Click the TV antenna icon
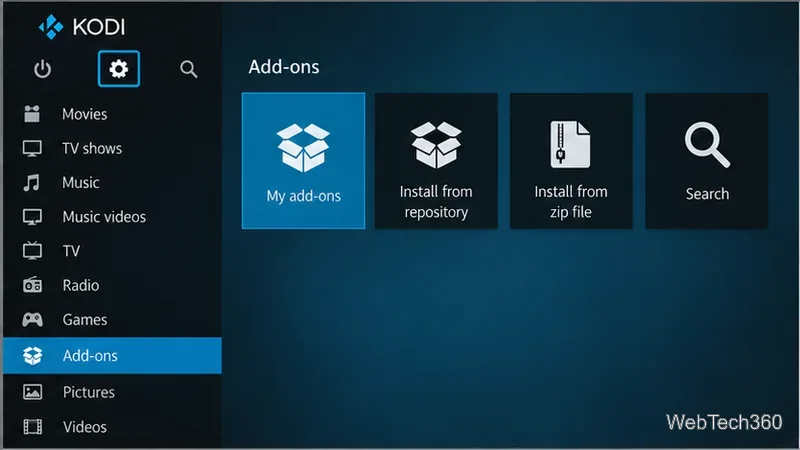Image resolution: width=800 pixels, height=450 pixels. coord(32,251)
